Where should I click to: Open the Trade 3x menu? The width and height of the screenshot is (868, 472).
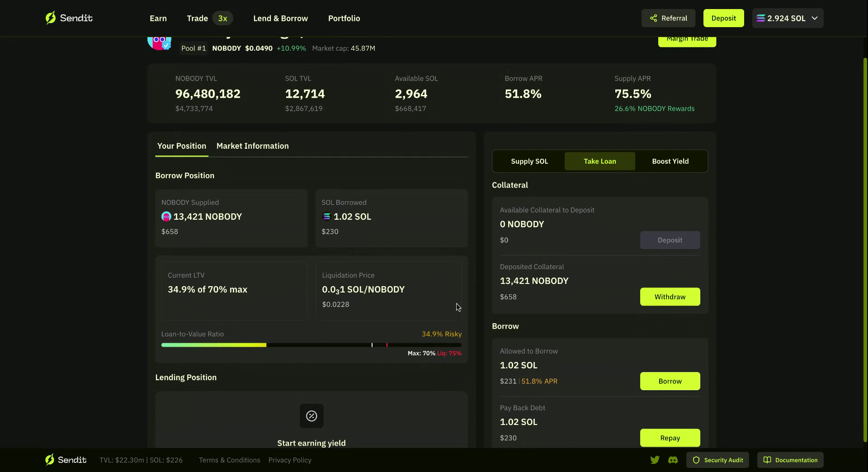[210, 18]
